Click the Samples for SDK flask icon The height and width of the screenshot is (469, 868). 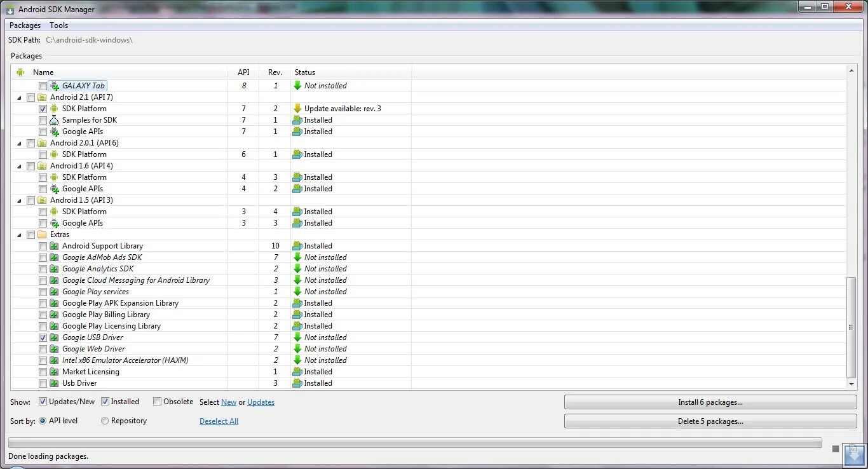pos(55,120)
